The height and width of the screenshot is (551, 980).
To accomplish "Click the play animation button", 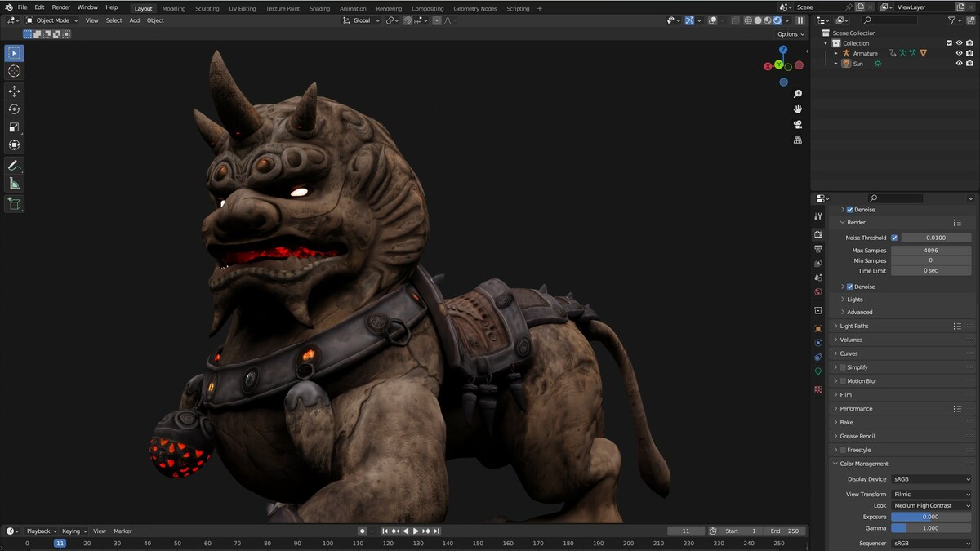I will tap(416, 531).
